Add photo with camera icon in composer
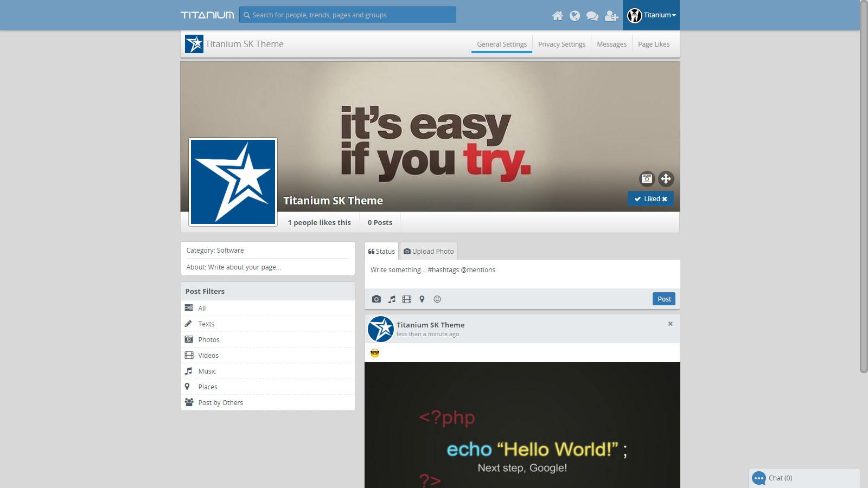Viewport: 868px width, 488px height. click(376, 299)
